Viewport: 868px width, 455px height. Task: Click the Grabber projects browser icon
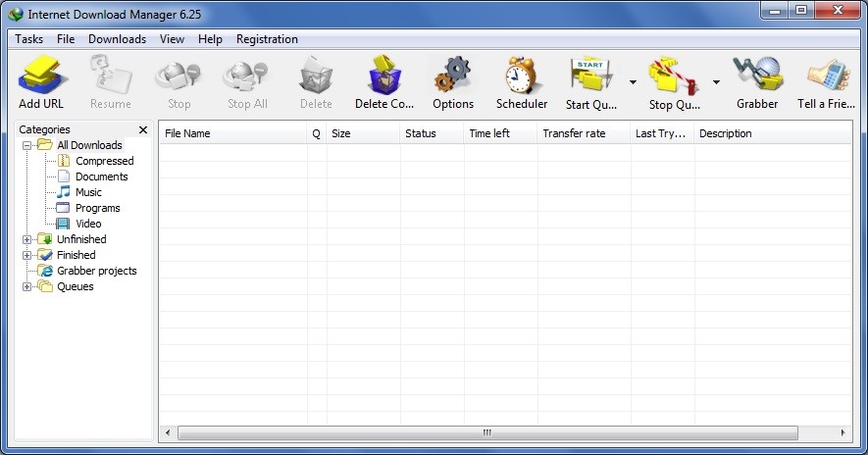(x=45, y=271)
